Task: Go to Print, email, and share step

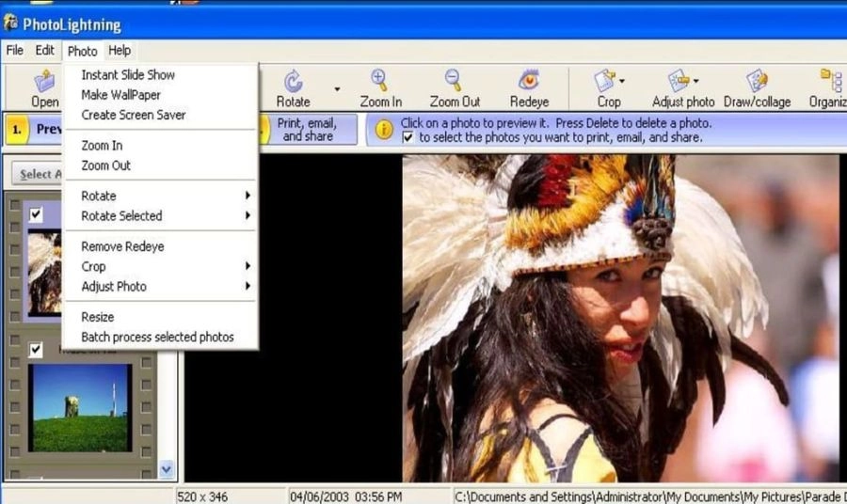Action: click(x=307, y=130)
